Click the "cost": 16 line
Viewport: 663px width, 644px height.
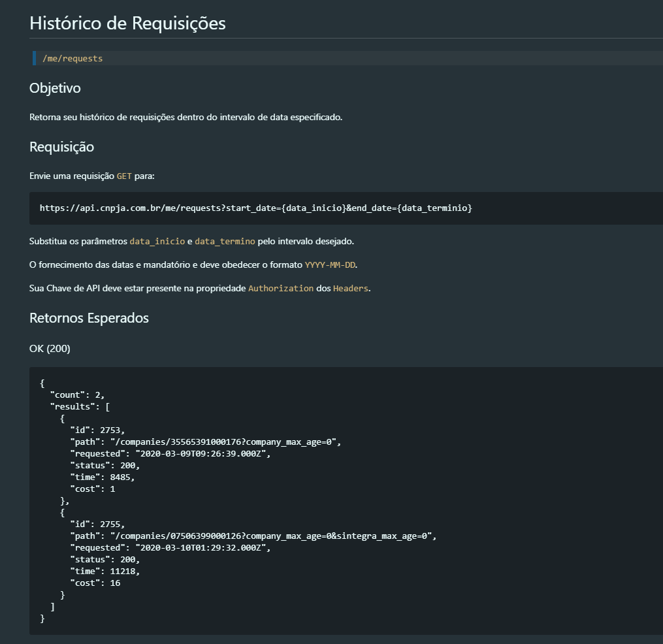pos(95,583)
